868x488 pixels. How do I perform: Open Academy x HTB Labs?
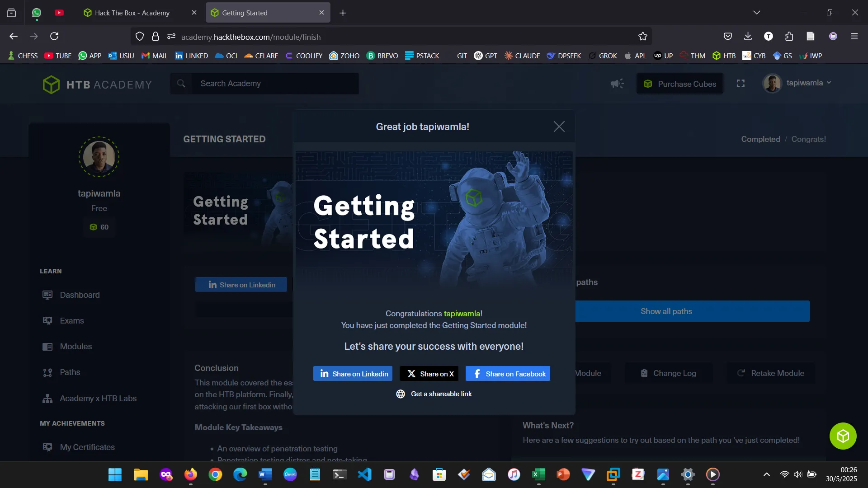point(98,398)
